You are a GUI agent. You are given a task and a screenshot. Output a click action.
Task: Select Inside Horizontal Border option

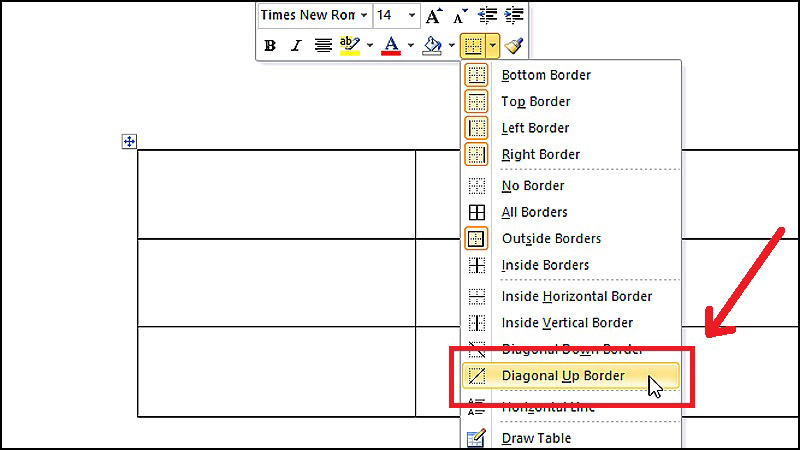(x=571, y=296)
